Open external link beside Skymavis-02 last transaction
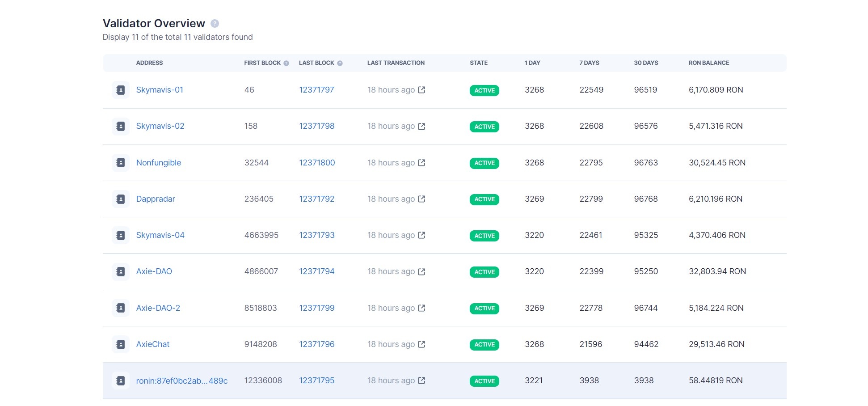 click(421, 127)
